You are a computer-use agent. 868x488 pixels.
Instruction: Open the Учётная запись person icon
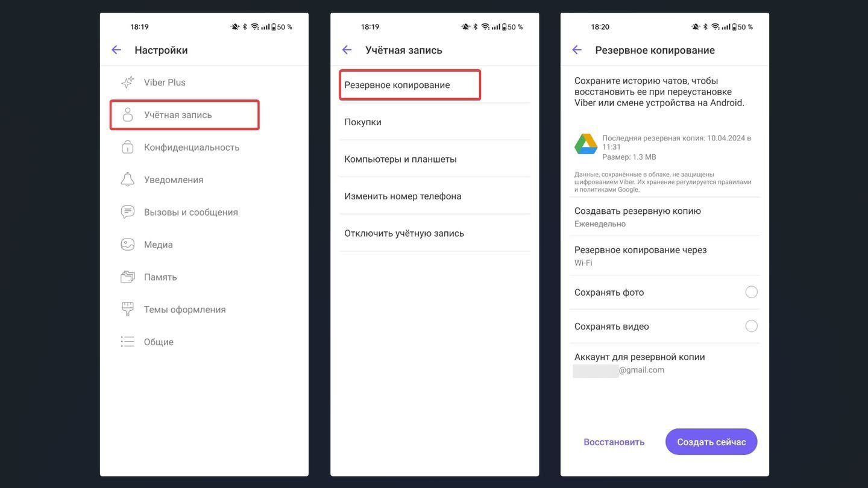[127, 115]
